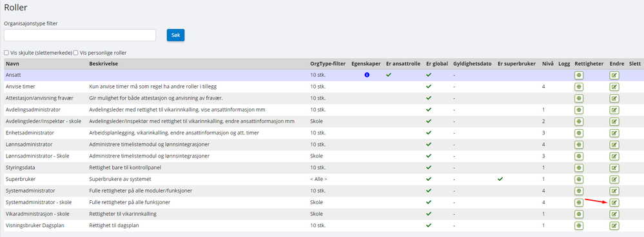Click blue Egenskaper info icon on Ansatt row
The height and width of the screenshot is (237, 644).
(x=367, y=76)
